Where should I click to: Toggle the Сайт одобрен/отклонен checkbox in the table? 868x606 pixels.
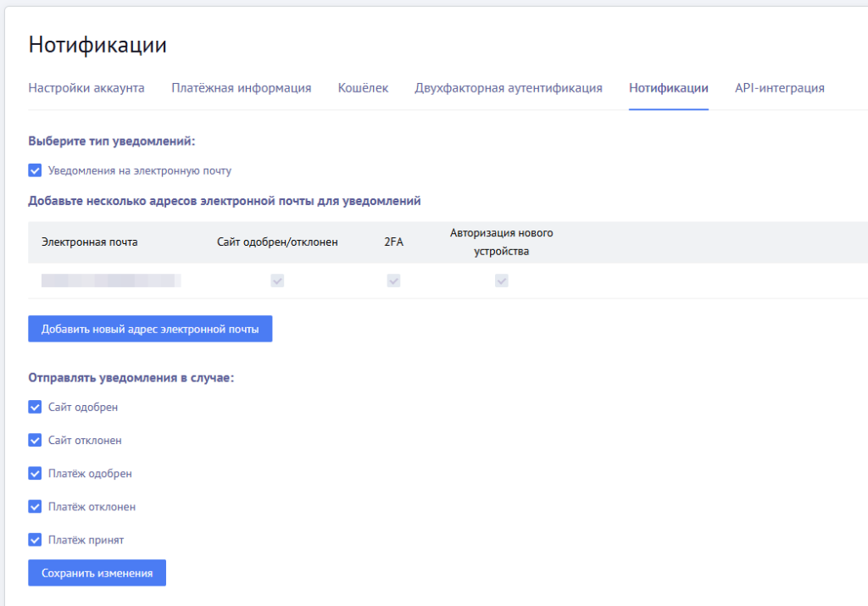click(277, 280)
